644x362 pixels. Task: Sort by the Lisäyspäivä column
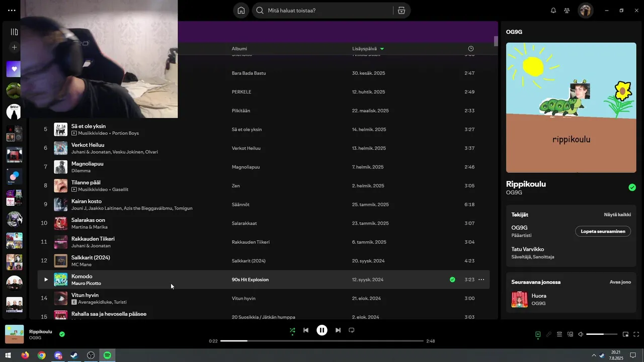(368, 49)
